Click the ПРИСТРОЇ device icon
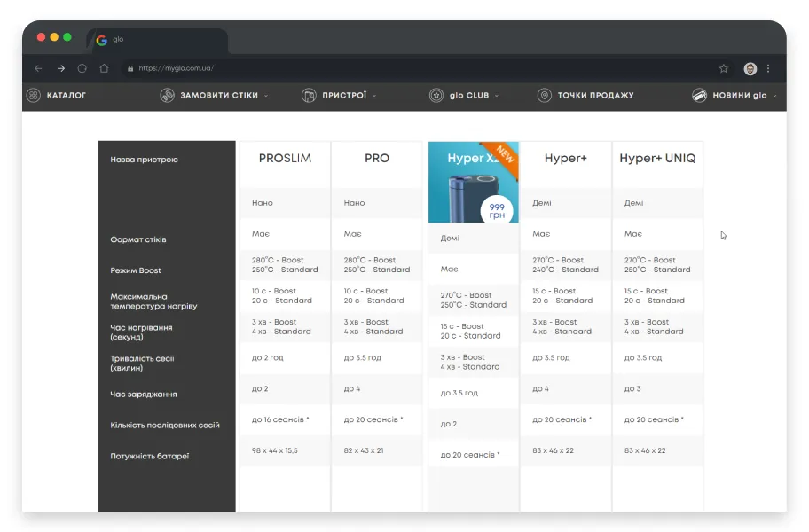 pyautogui.click(x=309, y=96)
